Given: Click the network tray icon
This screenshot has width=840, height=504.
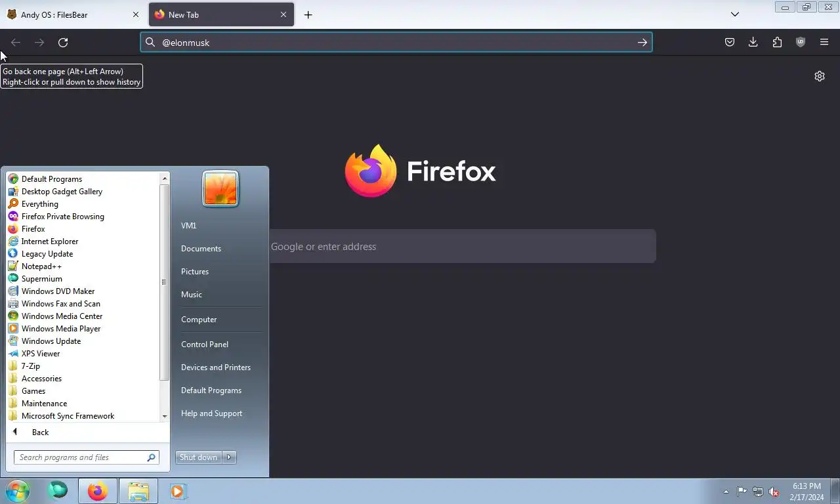Looking at the screenshot, I should (x=758, y=492).
